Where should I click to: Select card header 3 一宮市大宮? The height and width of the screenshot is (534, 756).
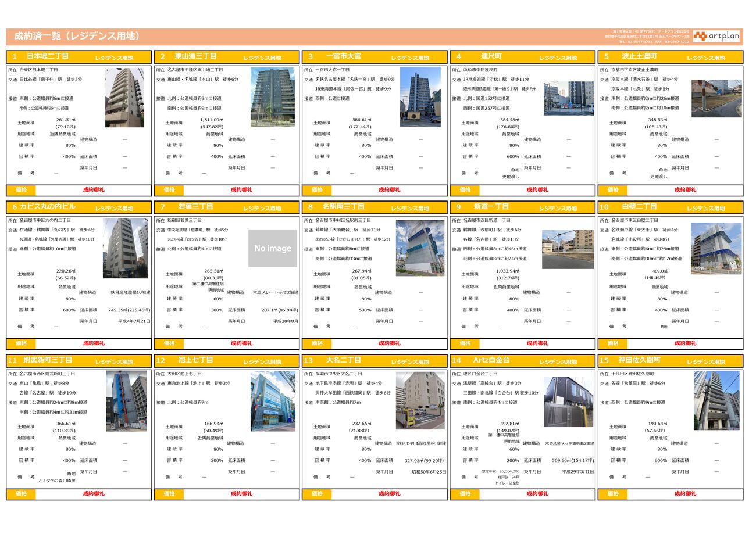click(x=375, y=57)
